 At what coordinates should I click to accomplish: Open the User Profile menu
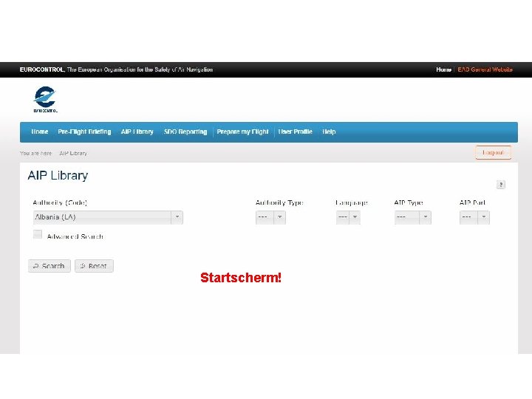[295, 132]
